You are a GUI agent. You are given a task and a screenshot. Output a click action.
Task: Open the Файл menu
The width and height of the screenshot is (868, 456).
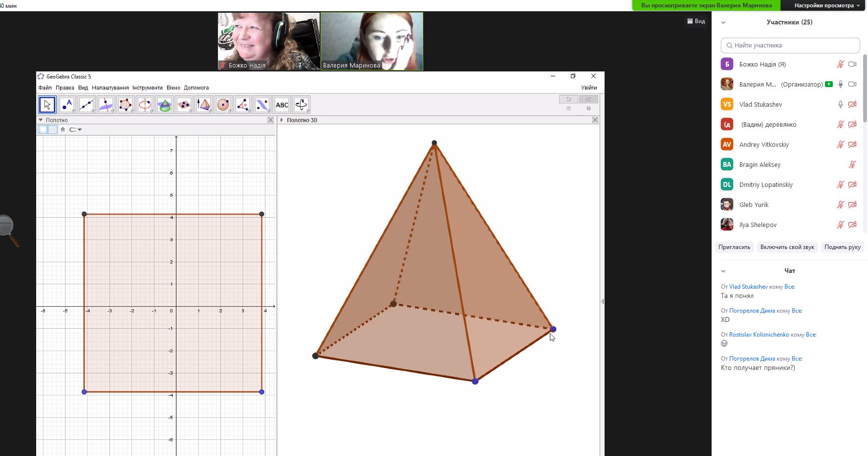[x=45, y=88]
